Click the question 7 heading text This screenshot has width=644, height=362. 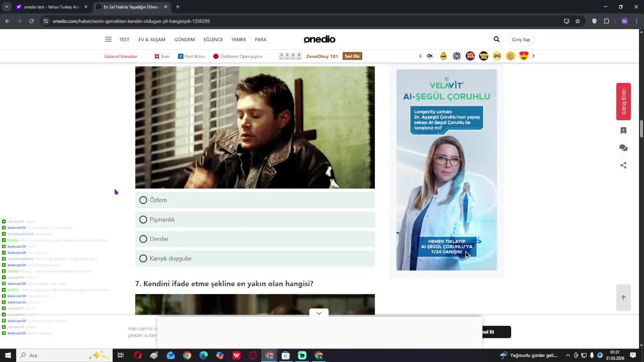coord(224,284)
